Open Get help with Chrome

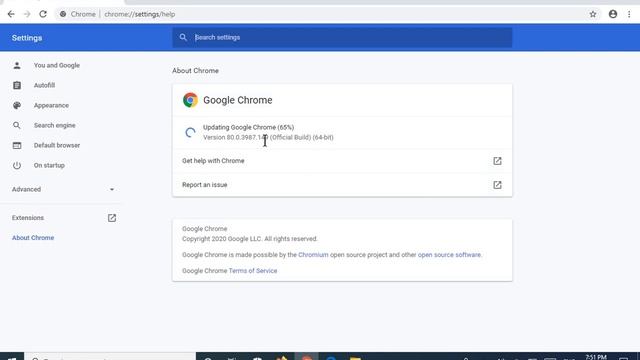342,161
